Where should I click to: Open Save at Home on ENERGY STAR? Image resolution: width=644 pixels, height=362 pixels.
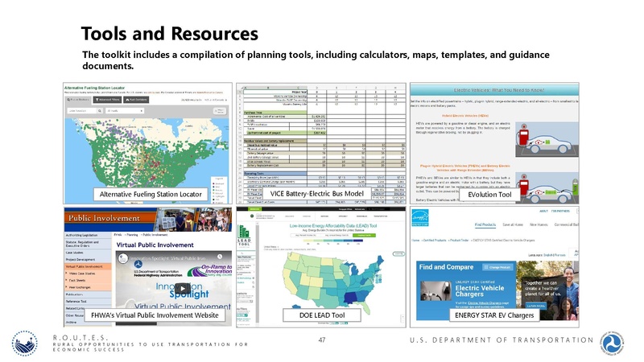tap(513, 225)
